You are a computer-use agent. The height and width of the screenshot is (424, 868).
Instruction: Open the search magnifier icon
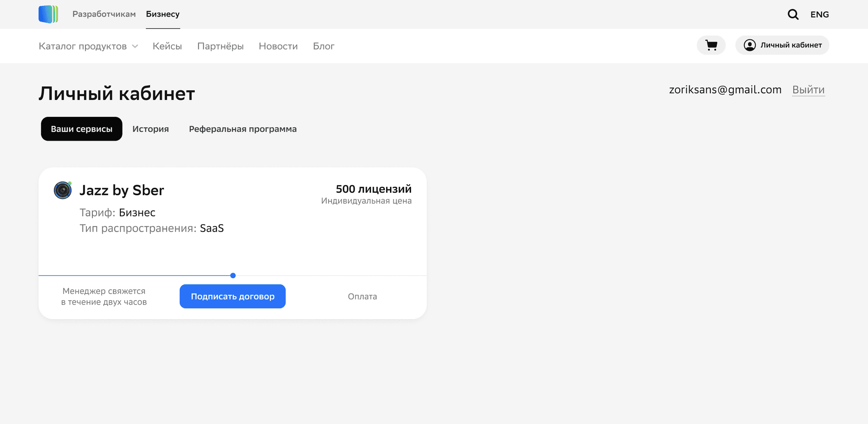click(x=793, y=14)
